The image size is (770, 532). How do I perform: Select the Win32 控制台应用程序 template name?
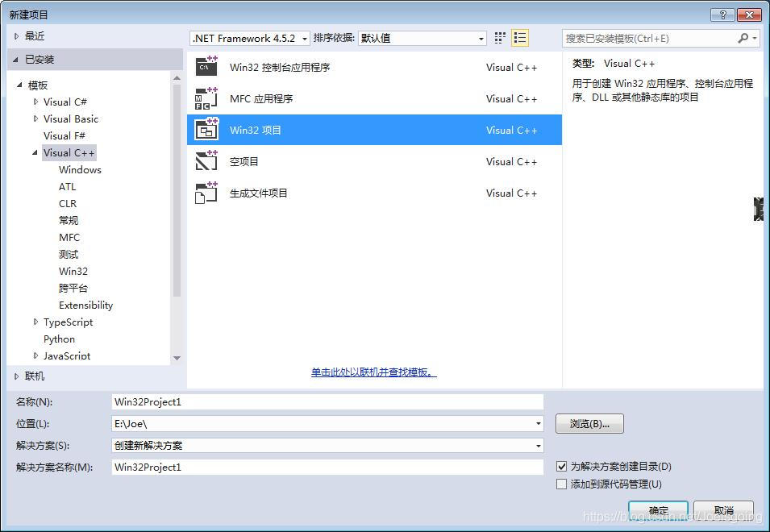click(280, 67)
